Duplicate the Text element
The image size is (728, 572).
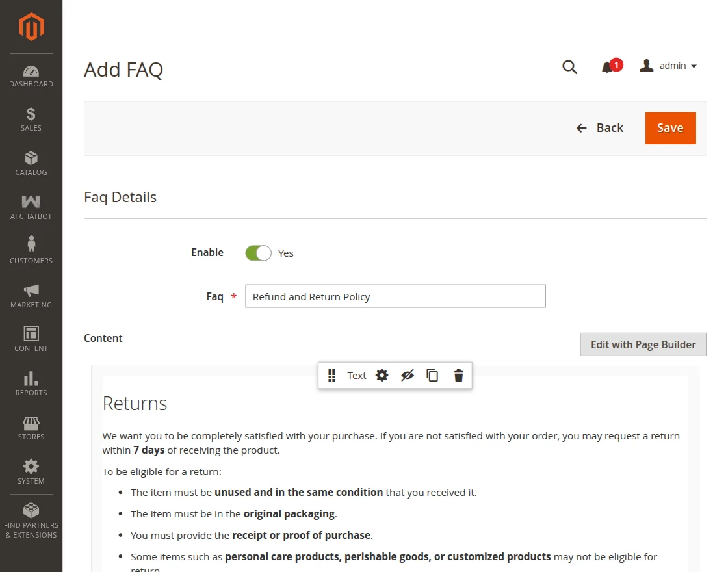432,375
